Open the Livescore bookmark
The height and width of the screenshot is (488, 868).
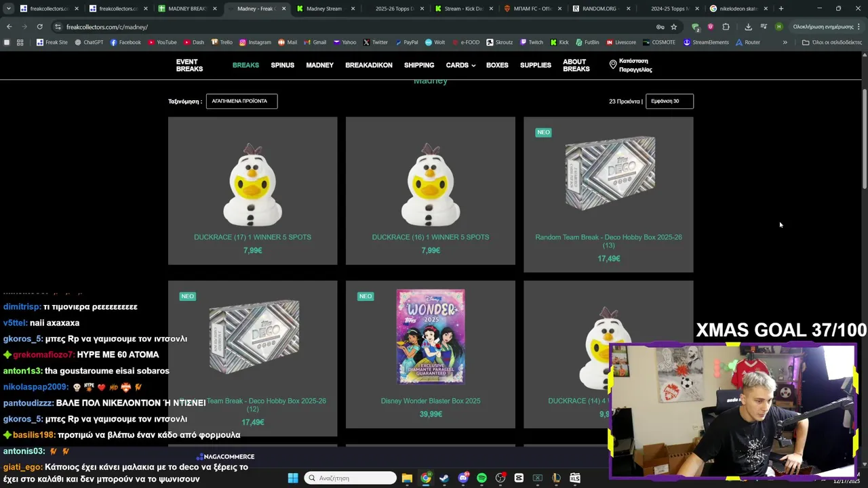click(x=620, y=42)
